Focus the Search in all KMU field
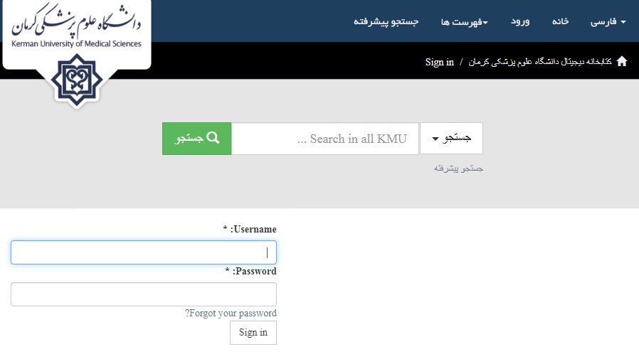The height and width of the screenshot is (364, 639). 325,139
